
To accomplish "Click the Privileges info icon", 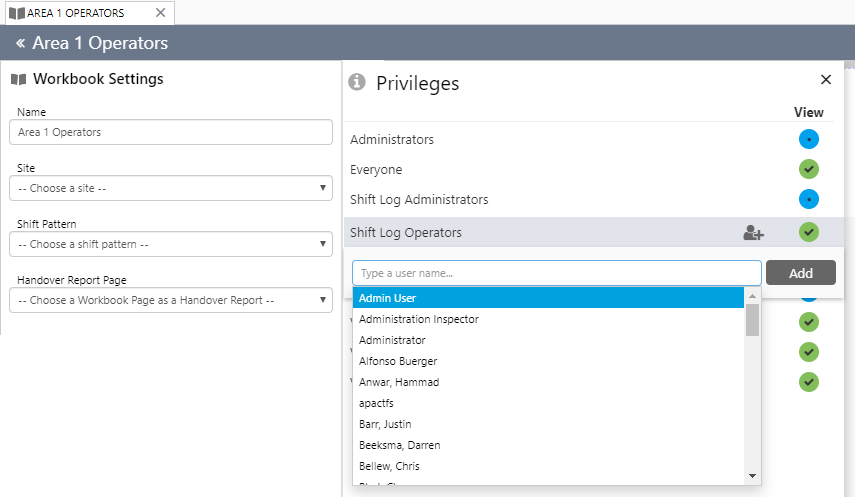I will (356, 83).
